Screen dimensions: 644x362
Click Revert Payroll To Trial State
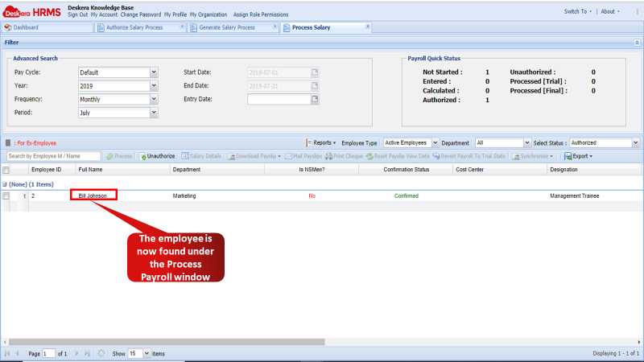click(469, 156)
